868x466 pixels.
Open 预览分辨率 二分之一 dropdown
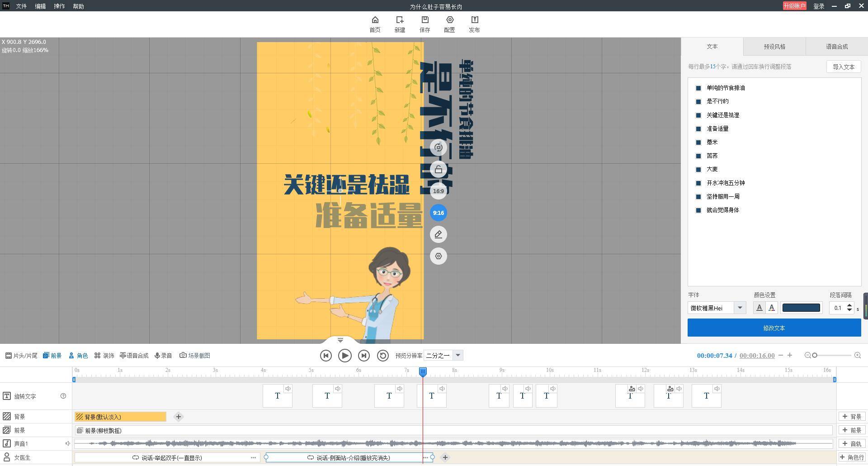458,356
